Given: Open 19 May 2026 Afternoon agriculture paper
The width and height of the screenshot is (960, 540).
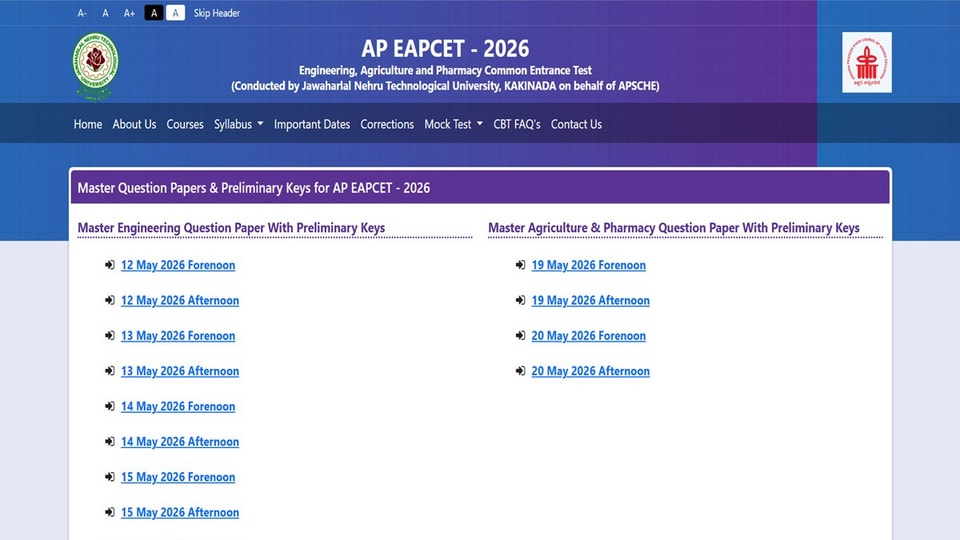Looking at the screenshot, I should click(x=590, y=301).
